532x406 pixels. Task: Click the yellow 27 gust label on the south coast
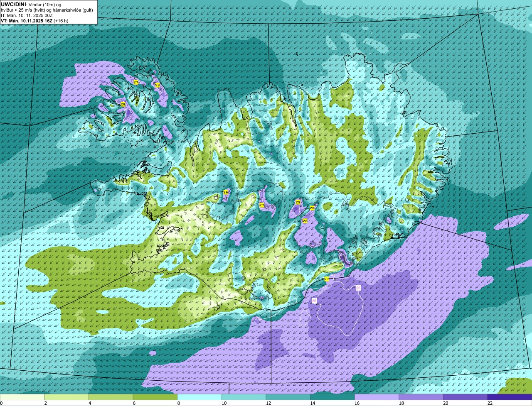(327, 279)
